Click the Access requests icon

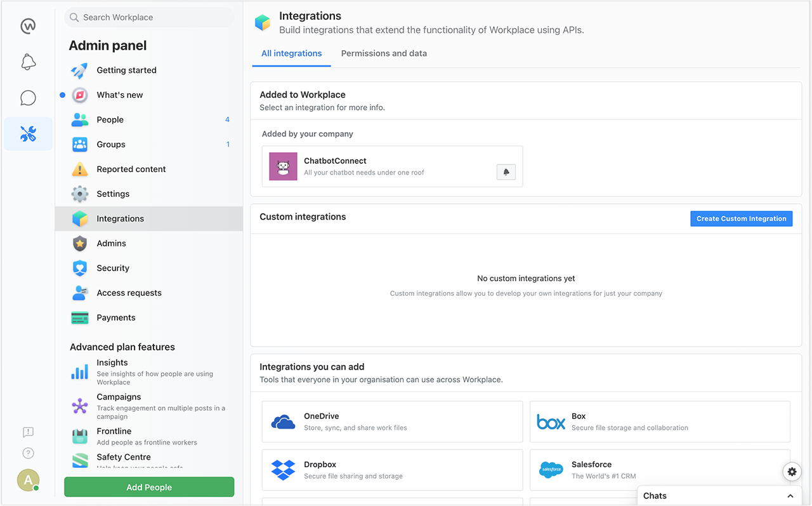click(80, 293)
